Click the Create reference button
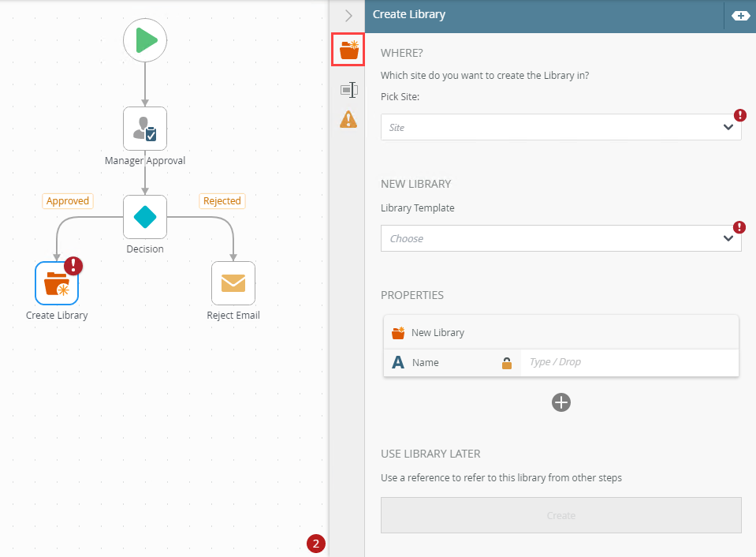The height and width of the screenshot is (557, 756). (561, 516)
